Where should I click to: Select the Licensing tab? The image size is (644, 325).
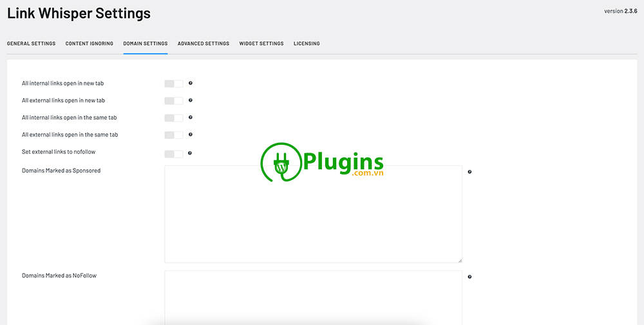point(307,44)
